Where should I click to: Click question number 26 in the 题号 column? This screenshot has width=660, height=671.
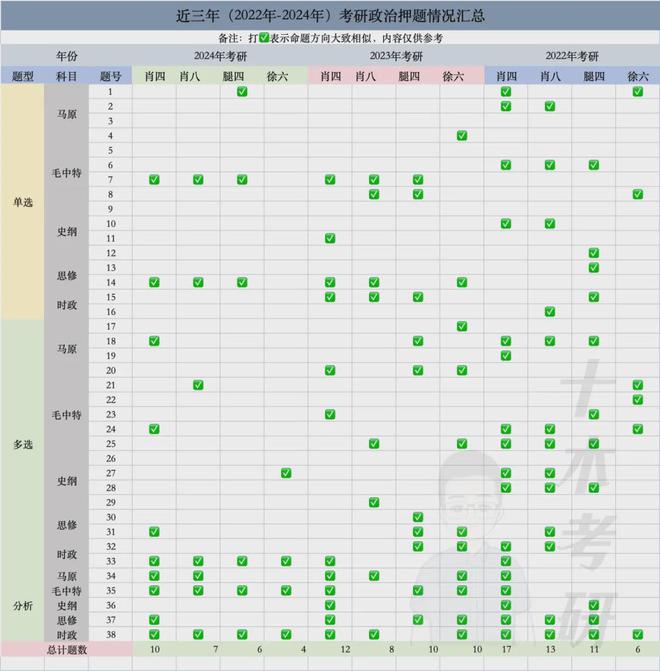click(x=111, y=458)
